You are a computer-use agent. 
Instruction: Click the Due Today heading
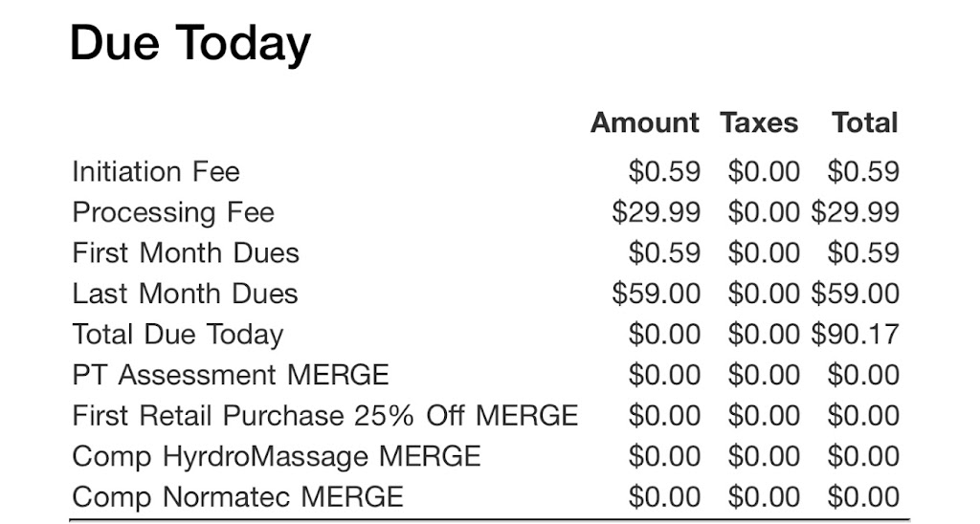[190, 44]
